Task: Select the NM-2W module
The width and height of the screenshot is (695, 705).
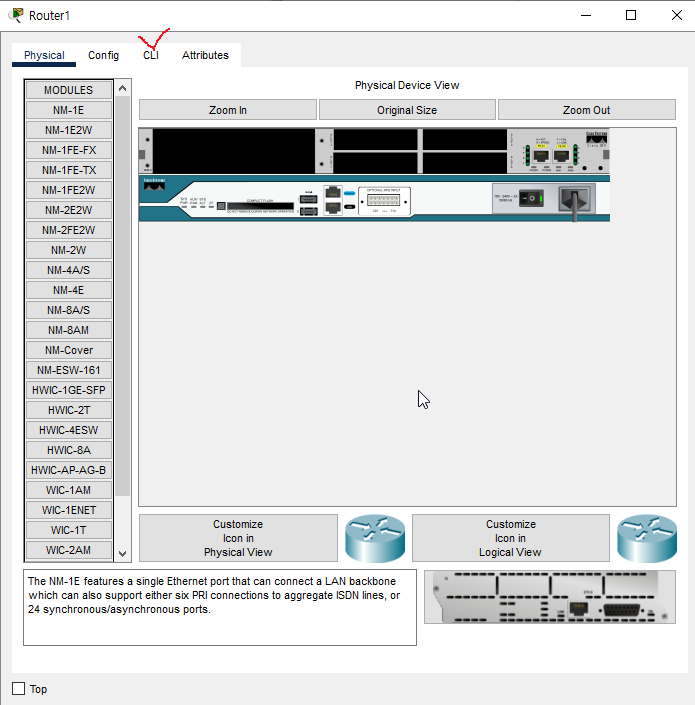Action: (x=69, y=250)
